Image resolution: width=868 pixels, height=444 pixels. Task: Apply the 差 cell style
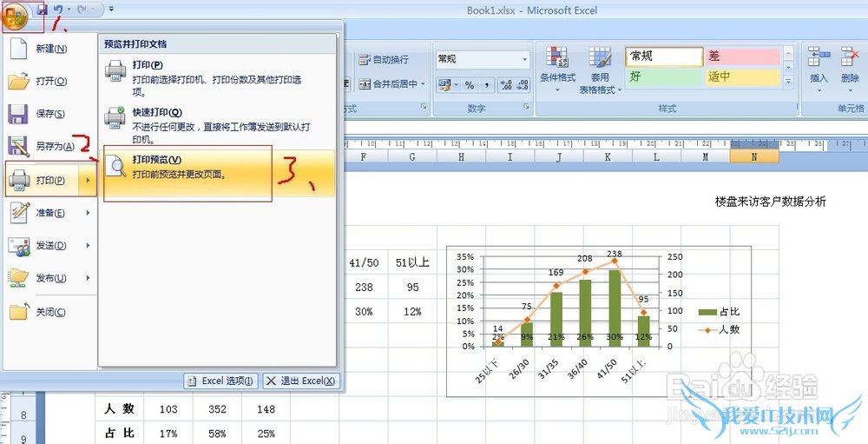tap(742, 56)
